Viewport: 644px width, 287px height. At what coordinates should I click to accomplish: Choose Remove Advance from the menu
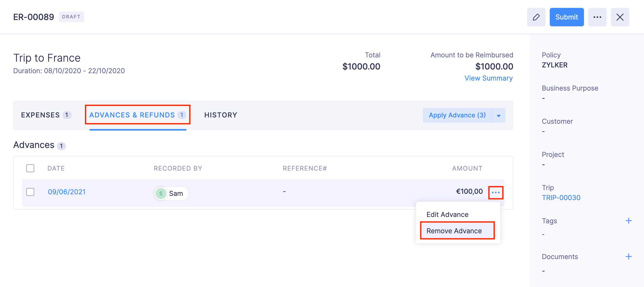454,231
